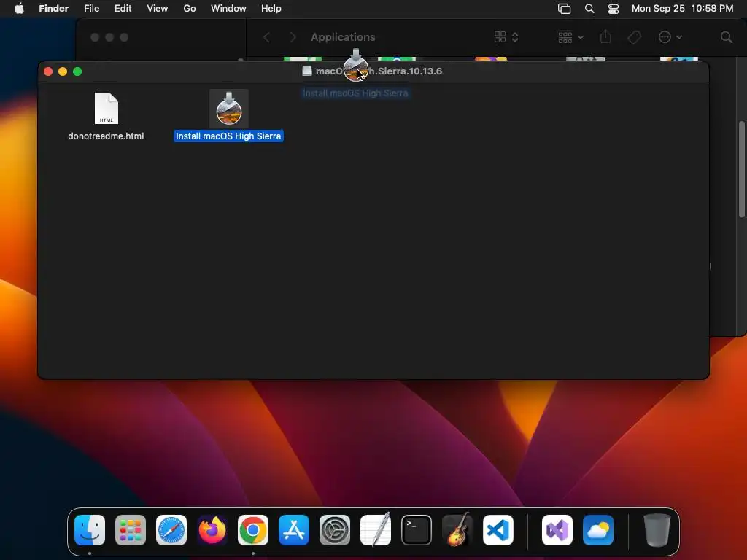Select the Install macOS High Sierra installer icon
Viewport: 747px width, 560px height.
pyautogui.click(x=228, y=109)
